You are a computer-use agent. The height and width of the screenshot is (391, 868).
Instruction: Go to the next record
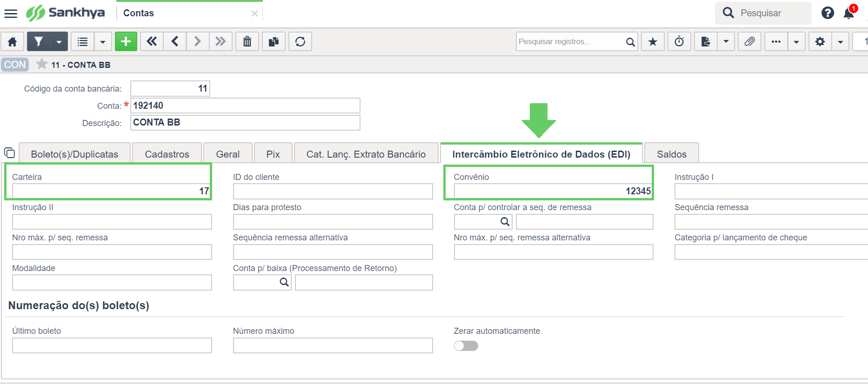pyautogui.click(x=198, y=41)
